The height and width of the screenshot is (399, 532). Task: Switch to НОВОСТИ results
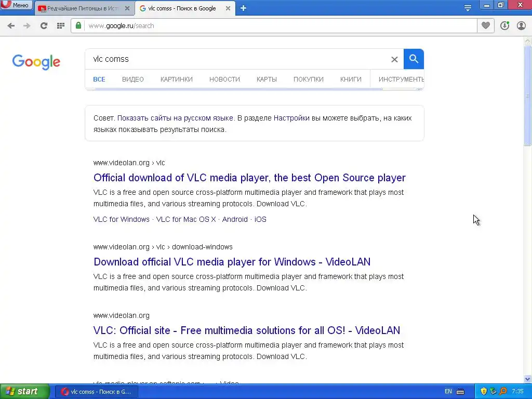tap(224, 79)
